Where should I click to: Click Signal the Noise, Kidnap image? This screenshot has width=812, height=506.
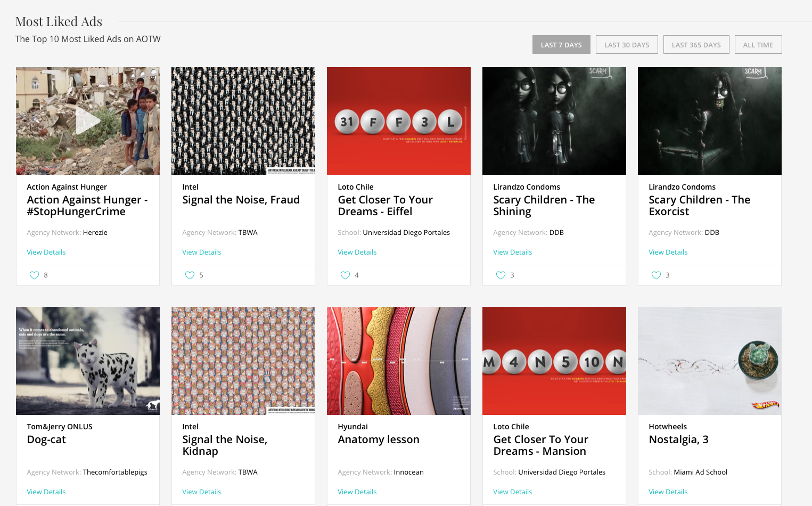243,361
